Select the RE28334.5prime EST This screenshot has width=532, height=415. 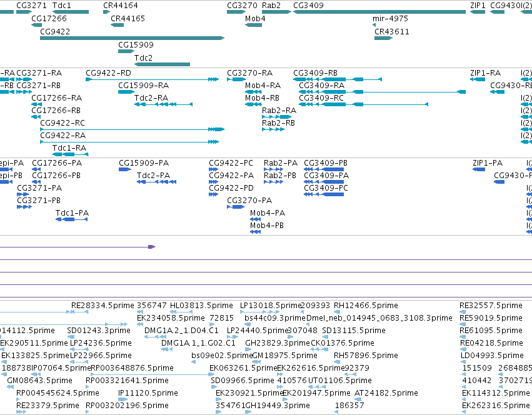(80, 312)
